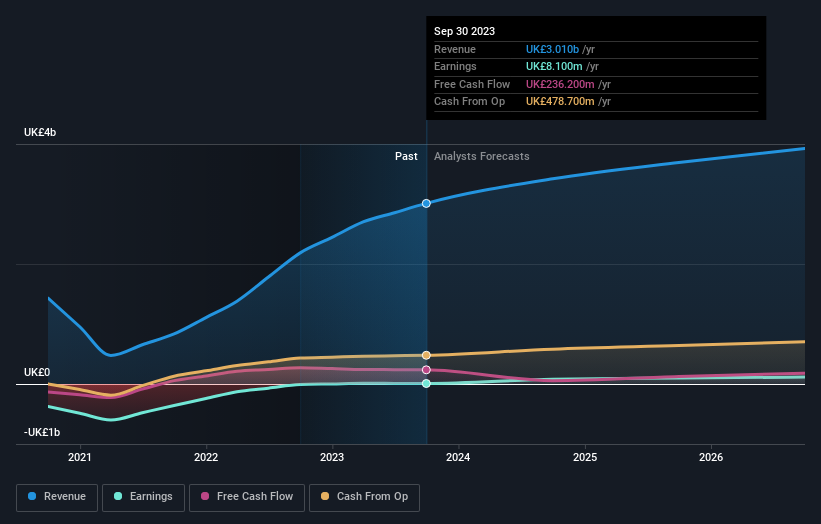Click the UK£478.700m cash from op value

tap(560, 102)
